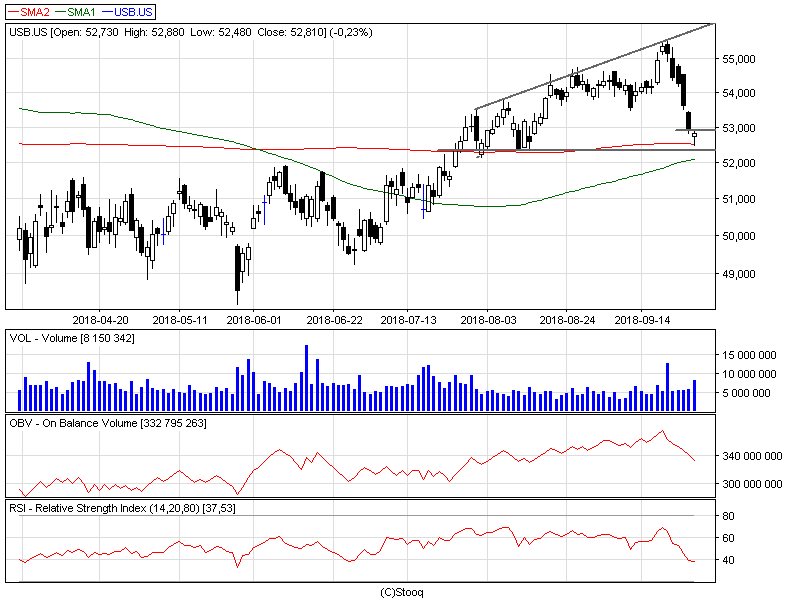
Task: Click the RSI axis label 40
Action: point(729,560)
